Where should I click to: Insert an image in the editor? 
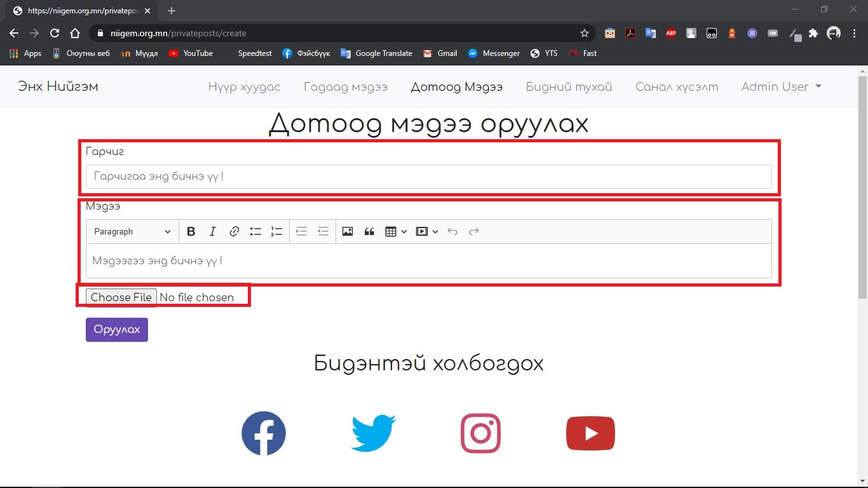pos(347,232)
